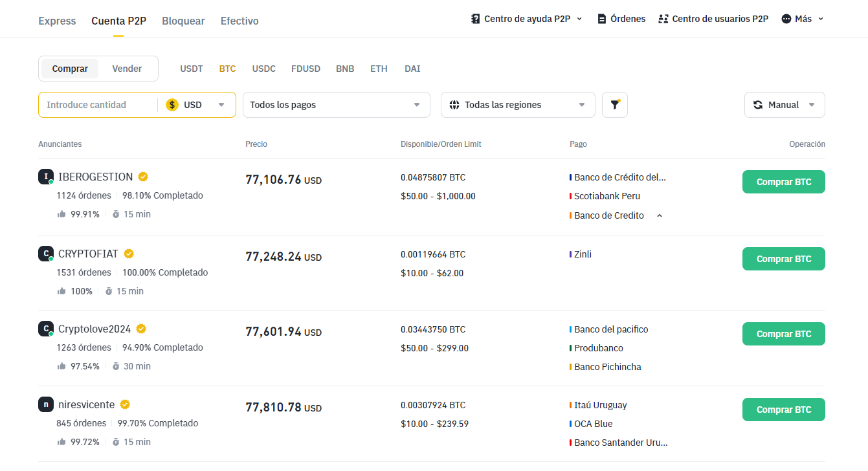The image size is (868, 471).
Task: Click the Centro de ayuda P2P icon
Action: click(476, 19)
